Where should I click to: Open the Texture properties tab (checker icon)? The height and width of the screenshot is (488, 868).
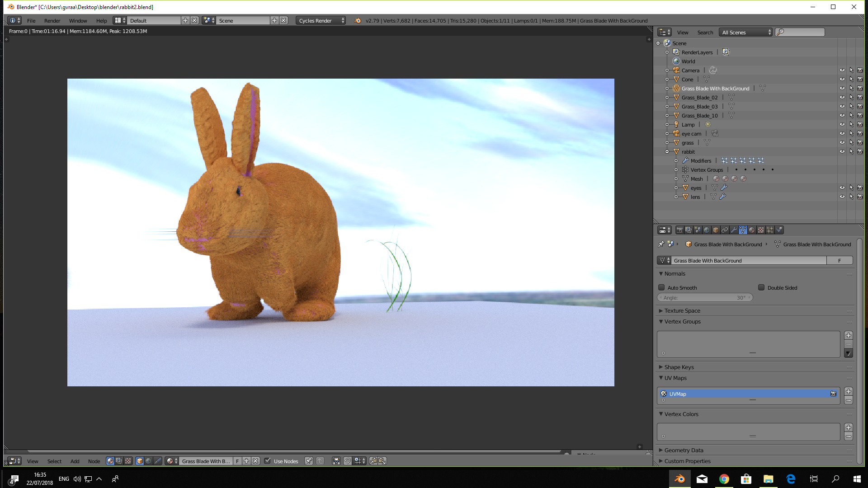761,230
